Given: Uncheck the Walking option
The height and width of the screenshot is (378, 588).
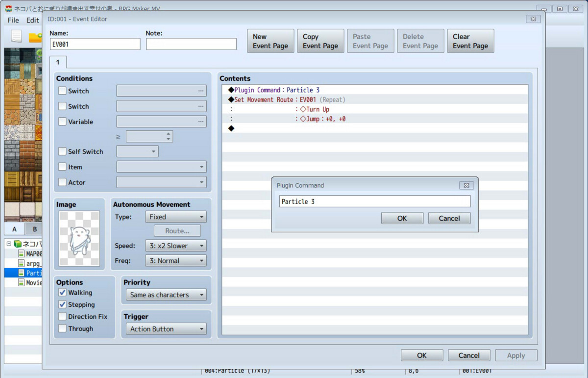Looking at the screenshot, I should tap(62, 292).
